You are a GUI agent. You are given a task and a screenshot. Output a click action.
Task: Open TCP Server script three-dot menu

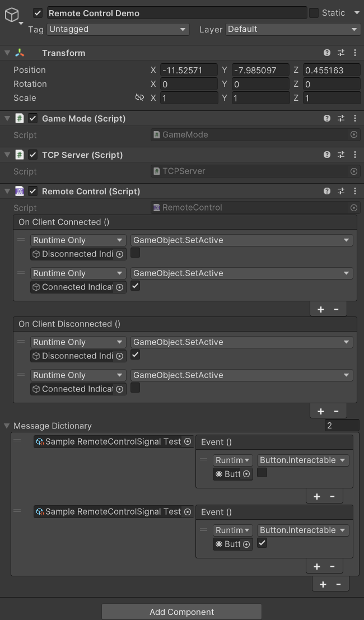(x=354, y=155)
